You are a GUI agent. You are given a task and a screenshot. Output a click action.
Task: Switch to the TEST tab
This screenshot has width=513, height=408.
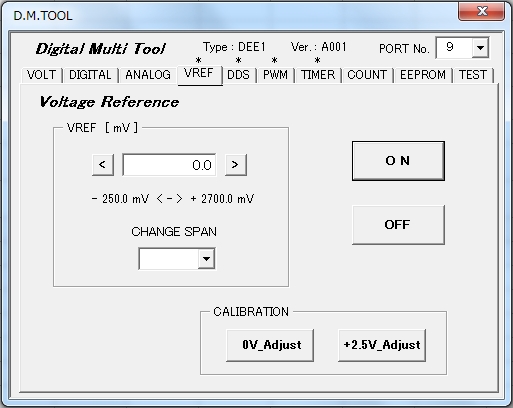pyautogui.click(x=473, y=75)
